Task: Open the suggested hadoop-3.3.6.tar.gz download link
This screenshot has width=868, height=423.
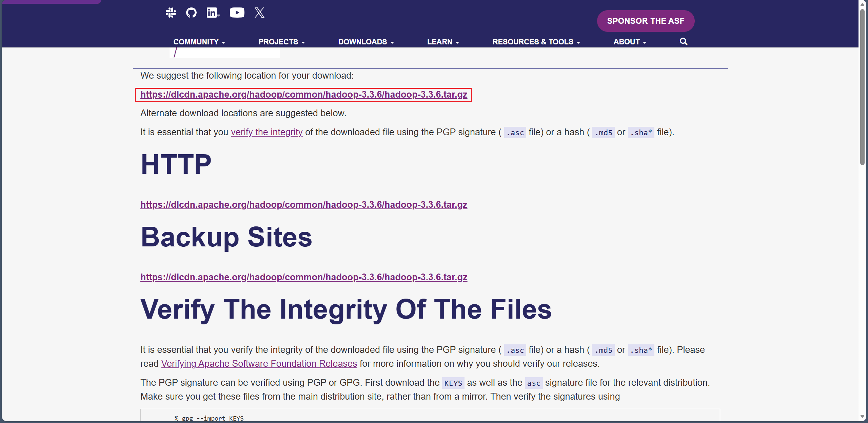Action: click(x=304, y=95)
